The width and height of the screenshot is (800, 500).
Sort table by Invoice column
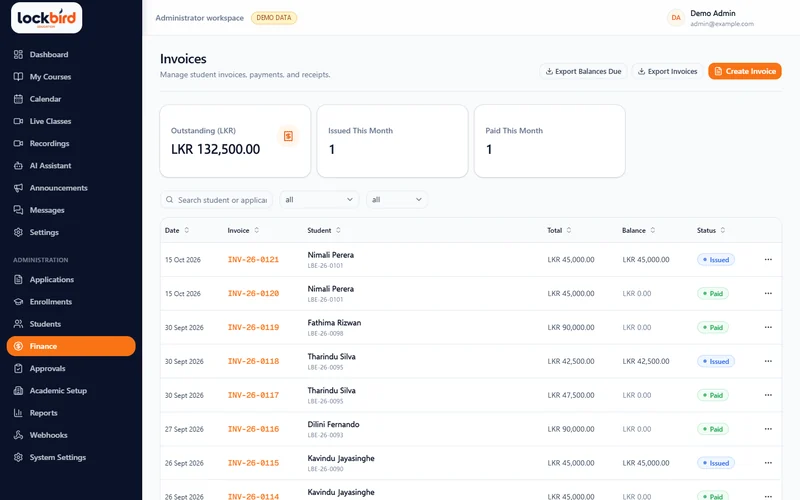[243, 231]
